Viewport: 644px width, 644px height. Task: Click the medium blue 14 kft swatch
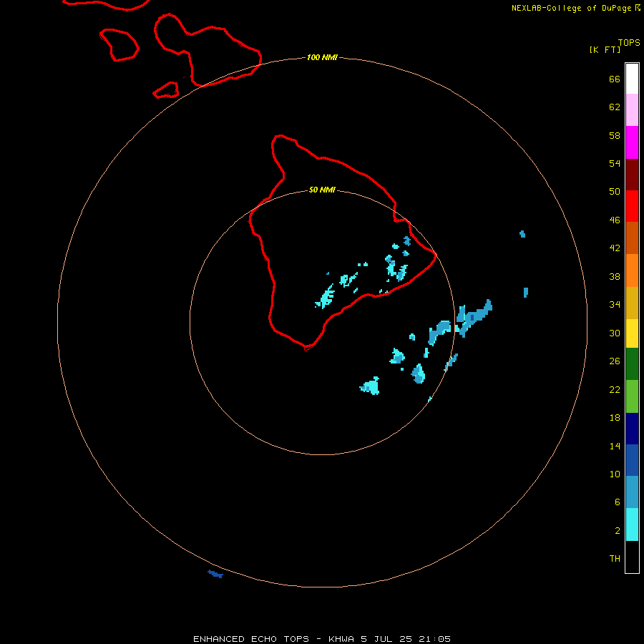[x=632, y=460]
